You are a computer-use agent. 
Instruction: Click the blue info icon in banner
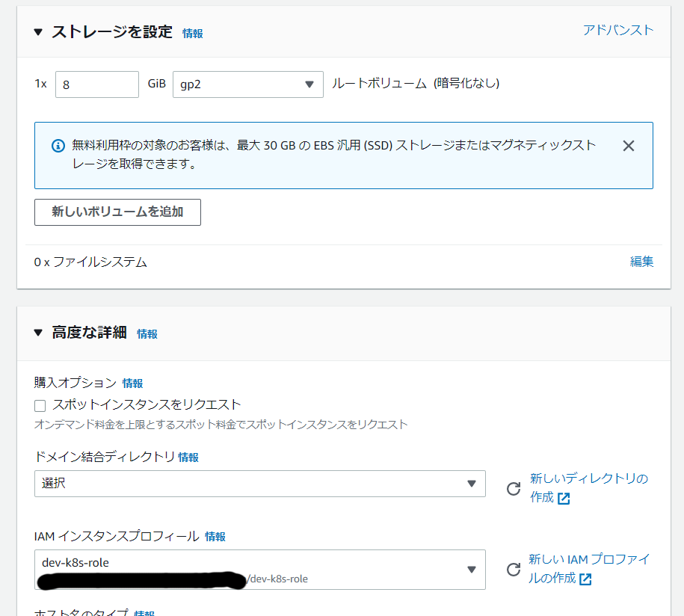click(x=58, y=146)
